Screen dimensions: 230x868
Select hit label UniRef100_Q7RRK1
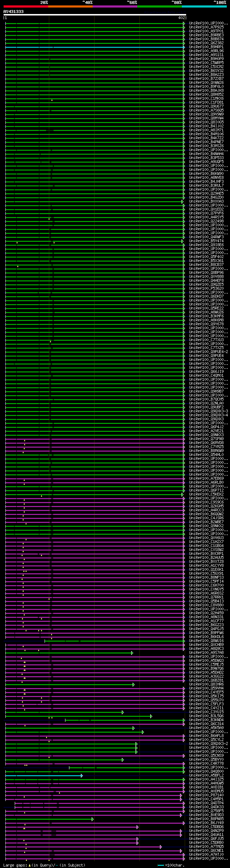pyautogui.click(x=206, y=597)
